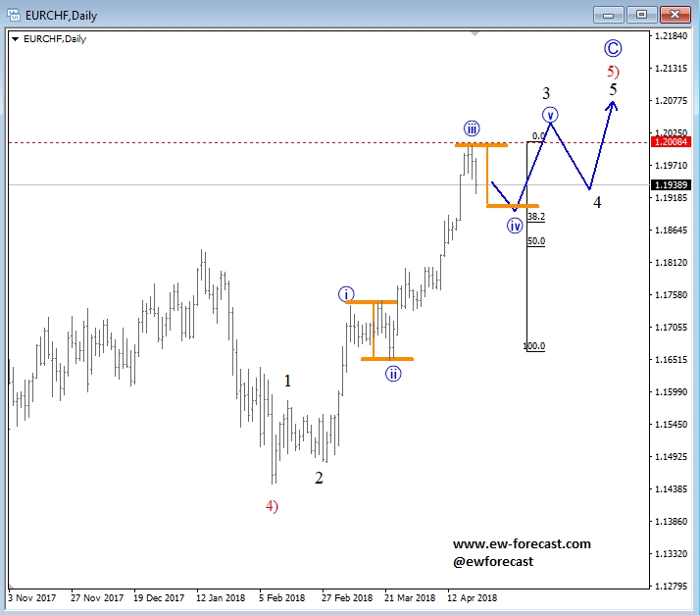Click the 1.16515 price axis value
The height and width of the screenshot is (615, 700).
(671, 360)
